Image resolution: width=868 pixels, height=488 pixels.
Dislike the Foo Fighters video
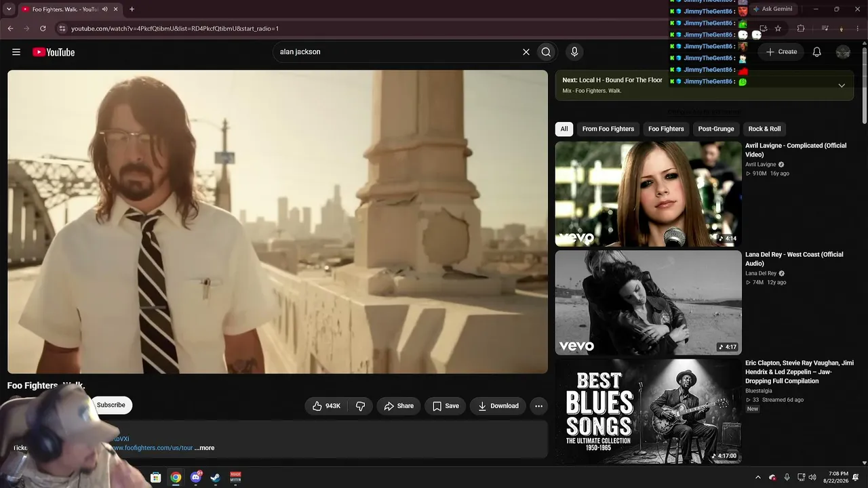click(x=360, y=406)
